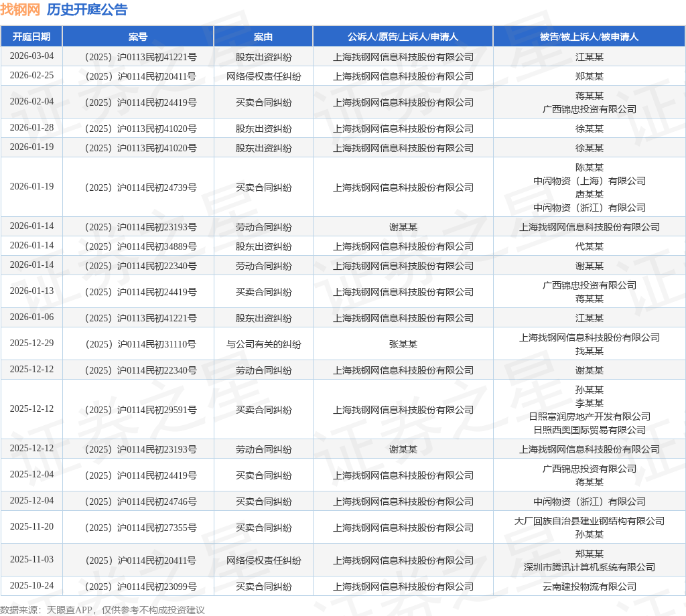The width and height of the screenshot is (686, 616).
Task: Click the date cell 2026-01-28
Action: coord(31,128)
